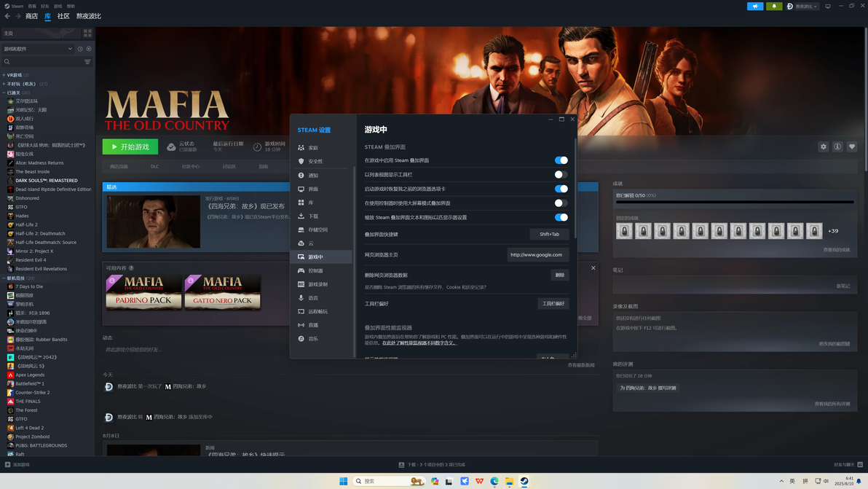Open the Security shield settings category

(x=321, y=161)
